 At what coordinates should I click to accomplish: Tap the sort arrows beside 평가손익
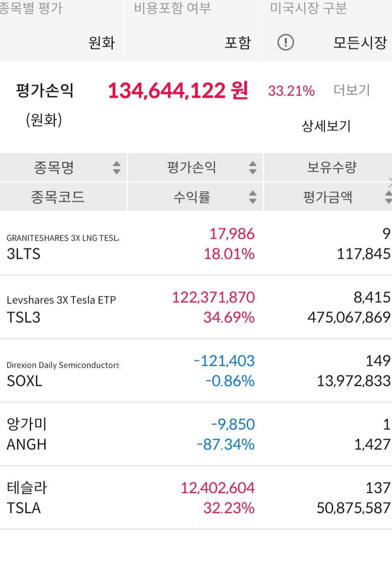coord(253,168)
